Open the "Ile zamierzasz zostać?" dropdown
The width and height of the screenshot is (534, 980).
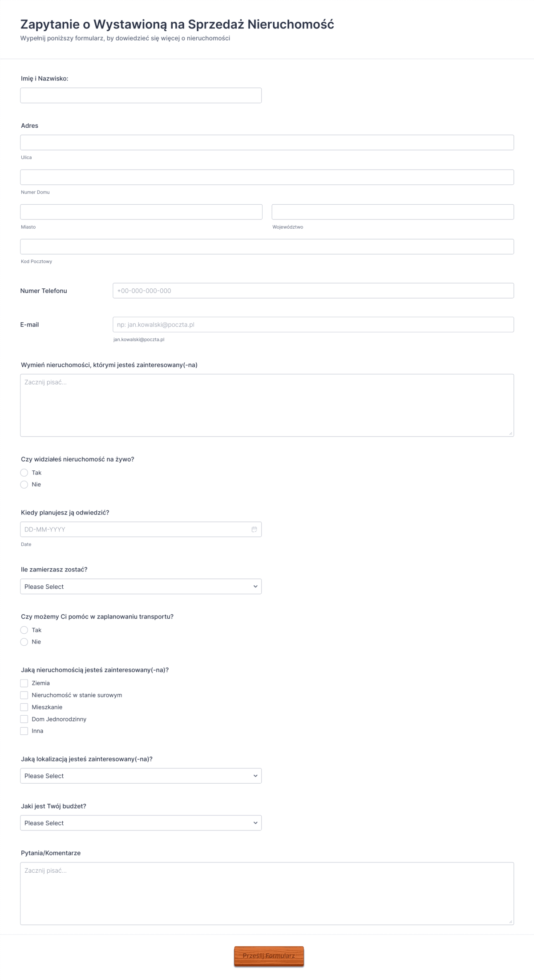(x=141, y=586)
